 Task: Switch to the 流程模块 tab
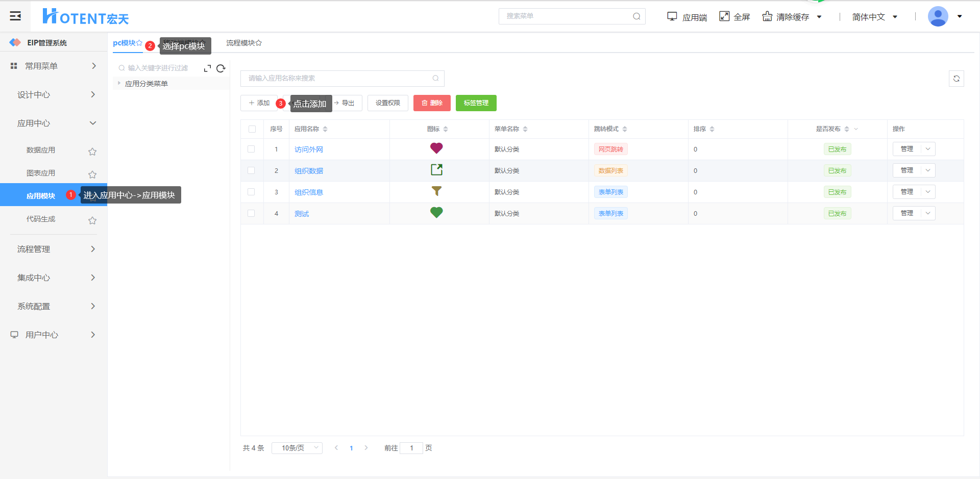243,43
